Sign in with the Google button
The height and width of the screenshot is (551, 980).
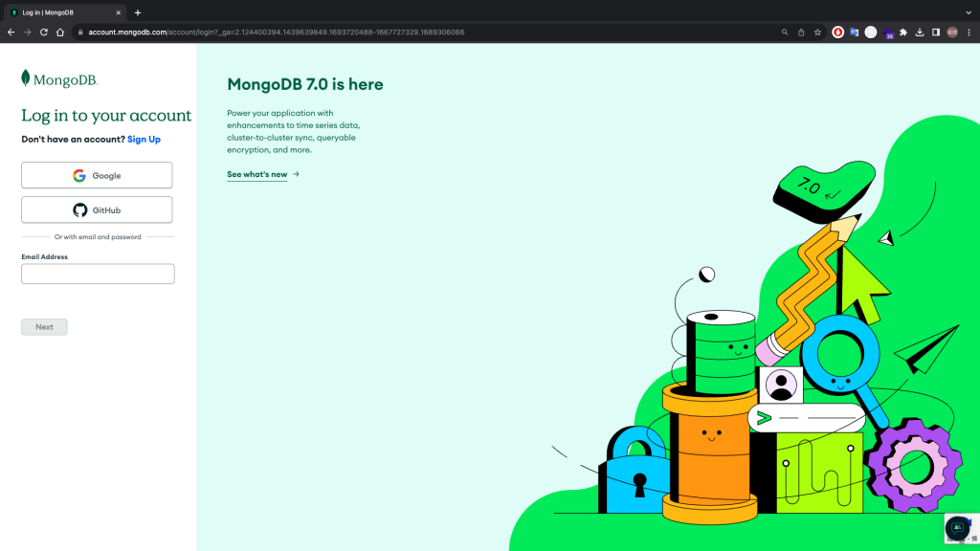point(97,176)
